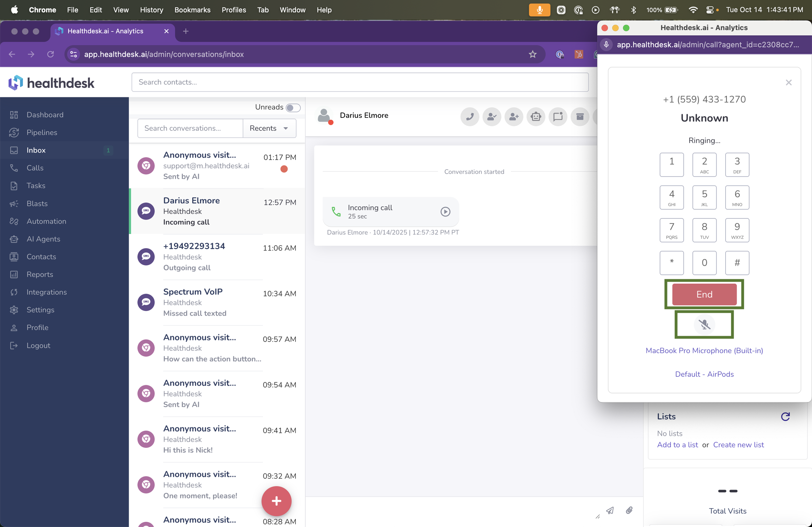Open the Recents filter dropdown
This screenshot has width=812, height=527.
tap(269, 128)
